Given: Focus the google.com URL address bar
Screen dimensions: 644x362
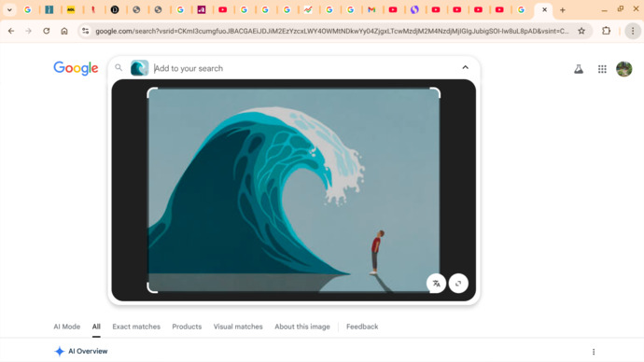Looking at the screenshot, I should pyautogui.click(x=332, y=31).
